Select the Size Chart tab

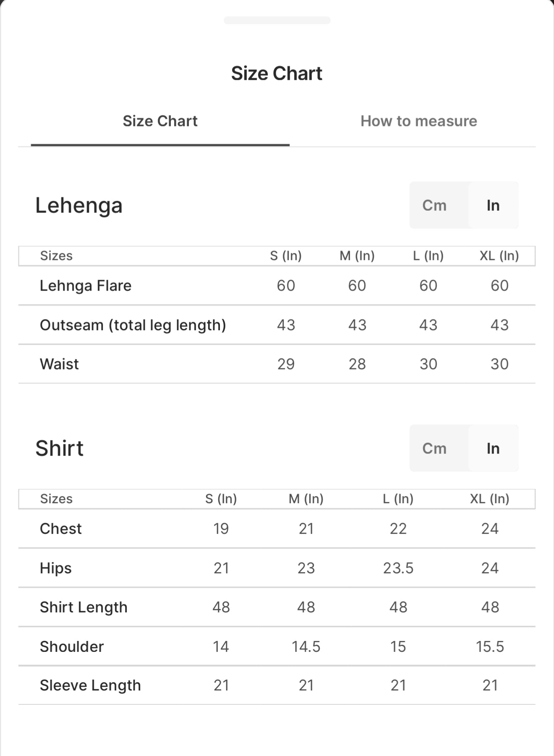[x=160, y=121]
